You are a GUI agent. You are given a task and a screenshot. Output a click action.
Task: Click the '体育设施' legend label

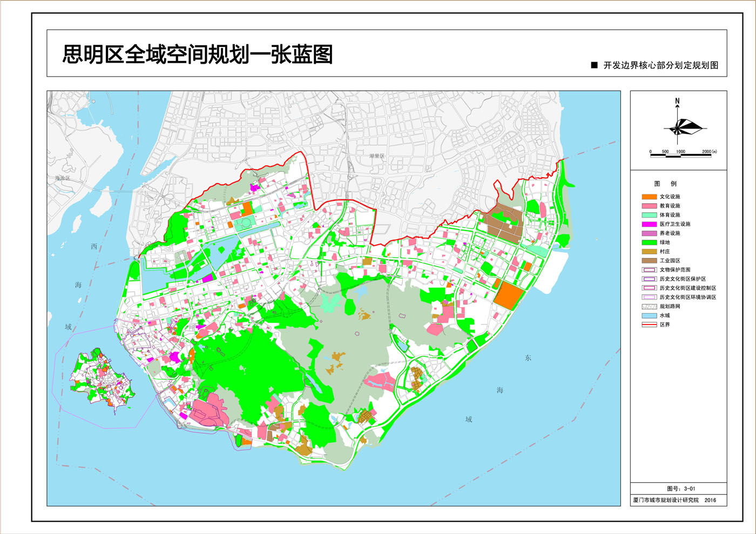pos(670,215)
